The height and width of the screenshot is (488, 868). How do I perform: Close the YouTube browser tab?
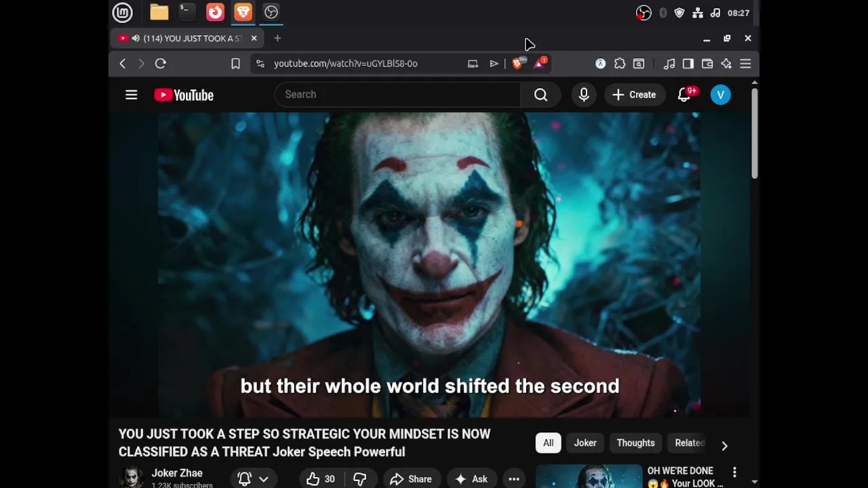[x=254, y=39]
